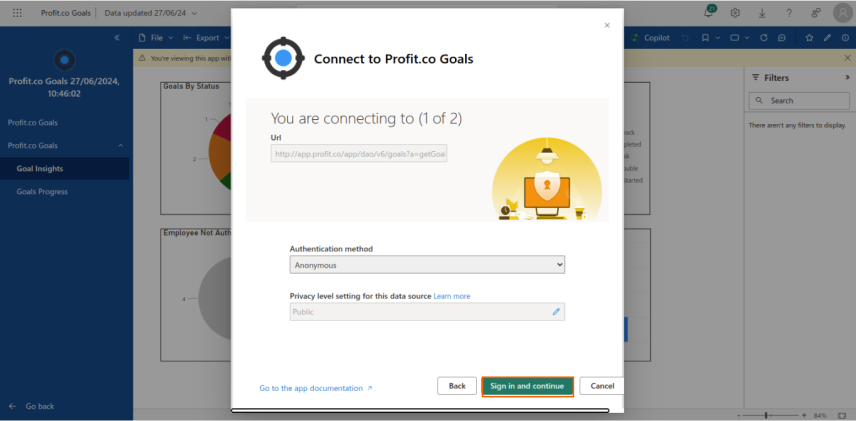Open the settings gear in header
Image resolution: width=856 pixels, height=421 pixels.
point(735,13)
